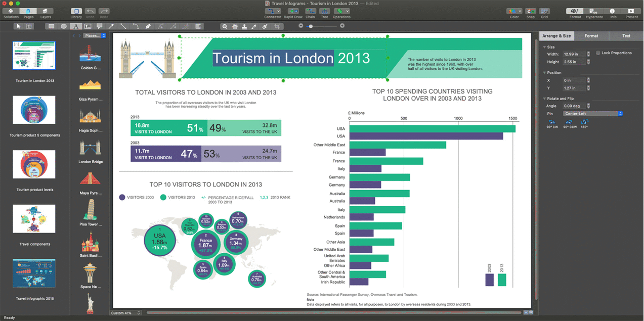Screen dimensions: 644x321
Task: Click the Present button
Action: (631, 11)
